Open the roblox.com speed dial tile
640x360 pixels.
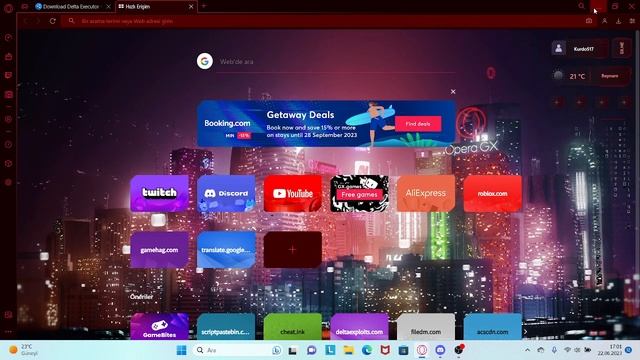[493, 193]
